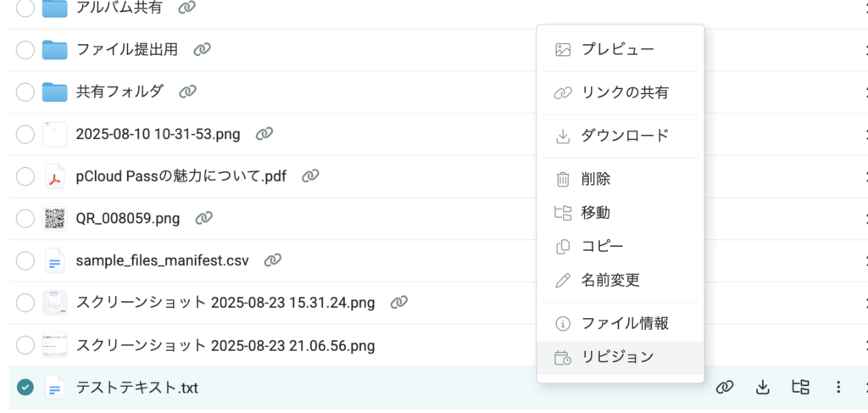Click the download icon in the selected row
868x413 pixels.
[x=762, y=388]
